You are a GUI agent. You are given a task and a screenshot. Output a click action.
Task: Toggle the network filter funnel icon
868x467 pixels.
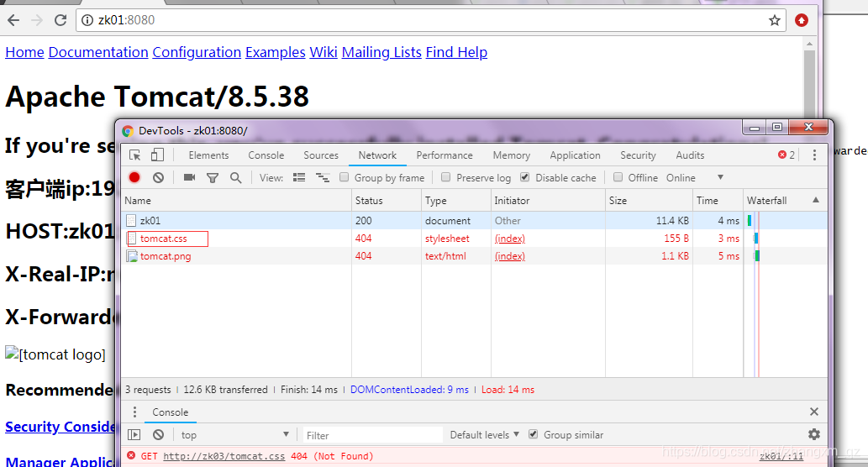(213, 177)
